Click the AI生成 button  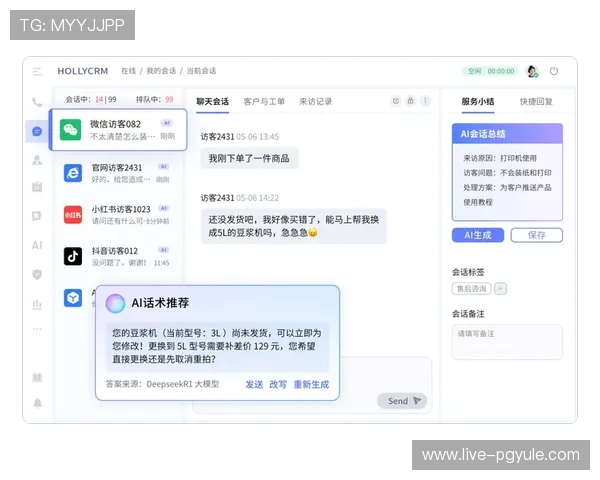pyautogui.click(x=478, y=235)
